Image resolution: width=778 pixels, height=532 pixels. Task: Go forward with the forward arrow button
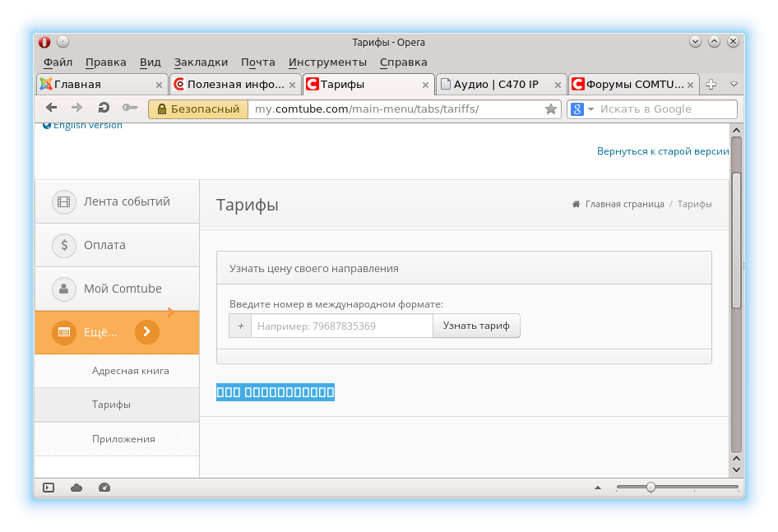coord(77,108)
